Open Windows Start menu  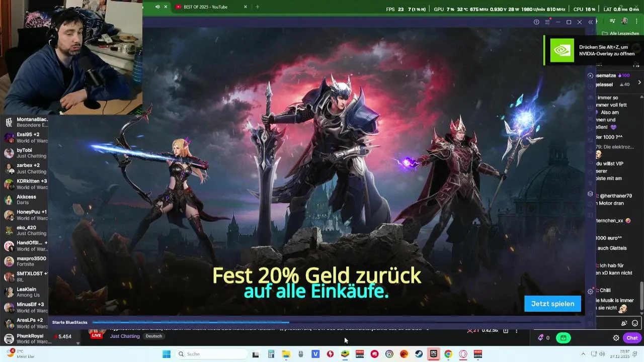167,354
